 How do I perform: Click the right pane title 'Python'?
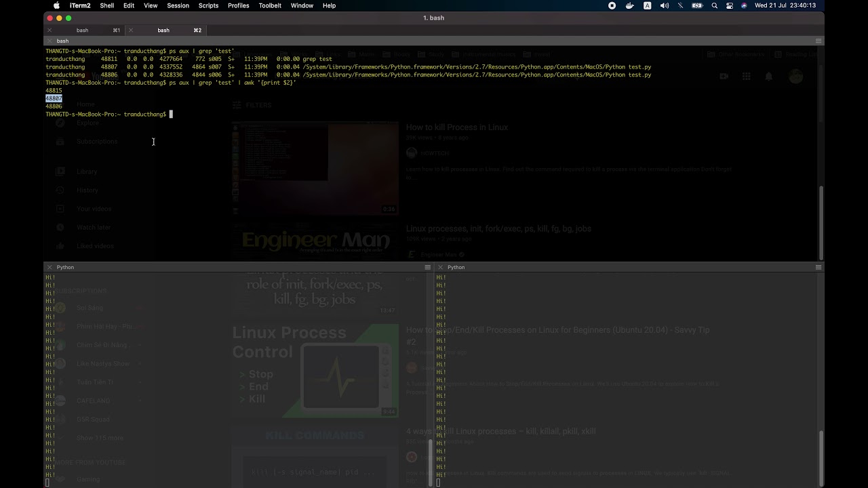[456, 267]
